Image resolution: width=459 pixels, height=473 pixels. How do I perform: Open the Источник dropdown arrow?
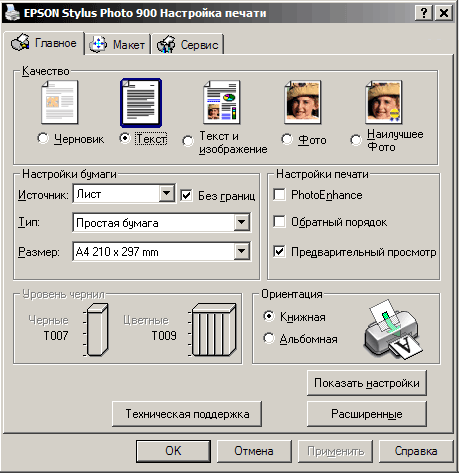(x=166, y=193)
